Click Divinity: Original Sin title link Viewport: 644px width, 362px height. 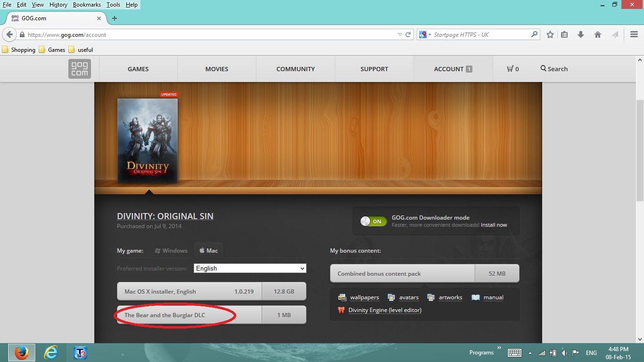(x=165, y=216)
